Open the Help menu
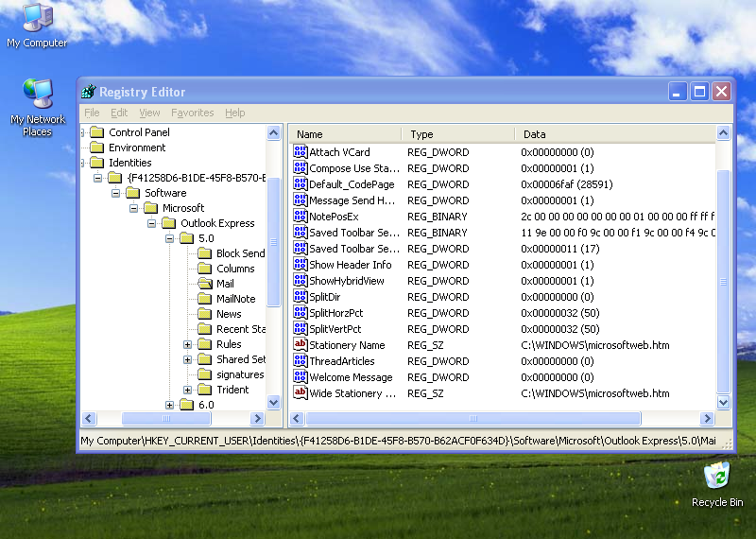This screenshot has height=539, width=756. 234,113
